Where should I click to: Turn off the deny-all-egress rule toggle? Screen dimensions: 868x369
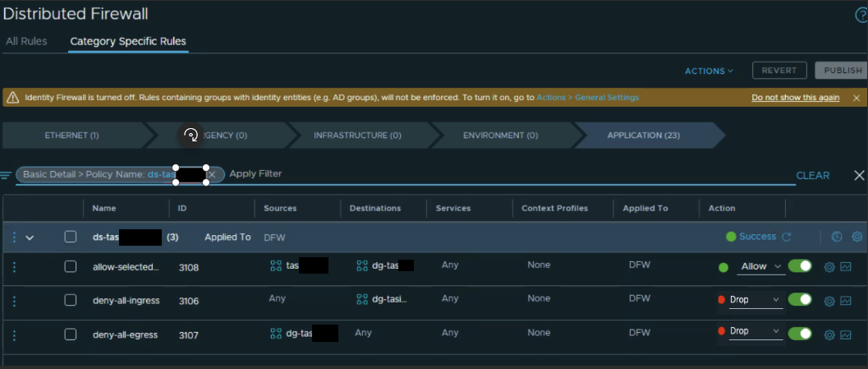(799, 333)
